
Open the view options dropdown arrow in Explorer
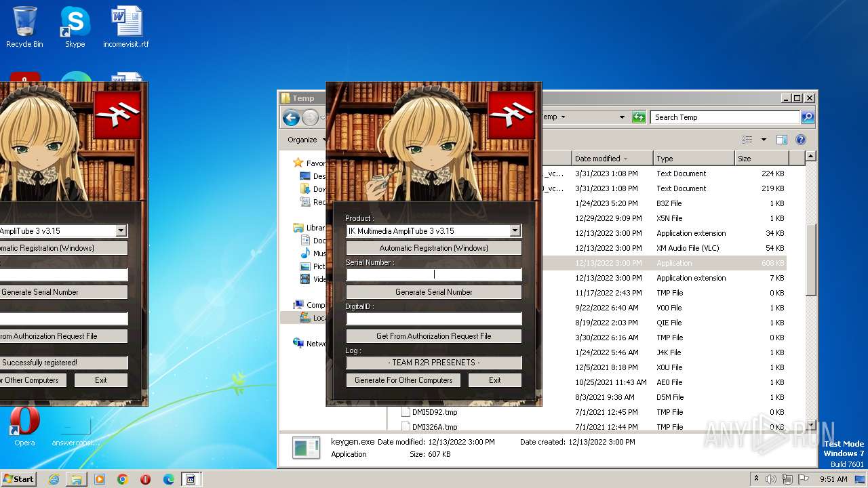[764, 140]
